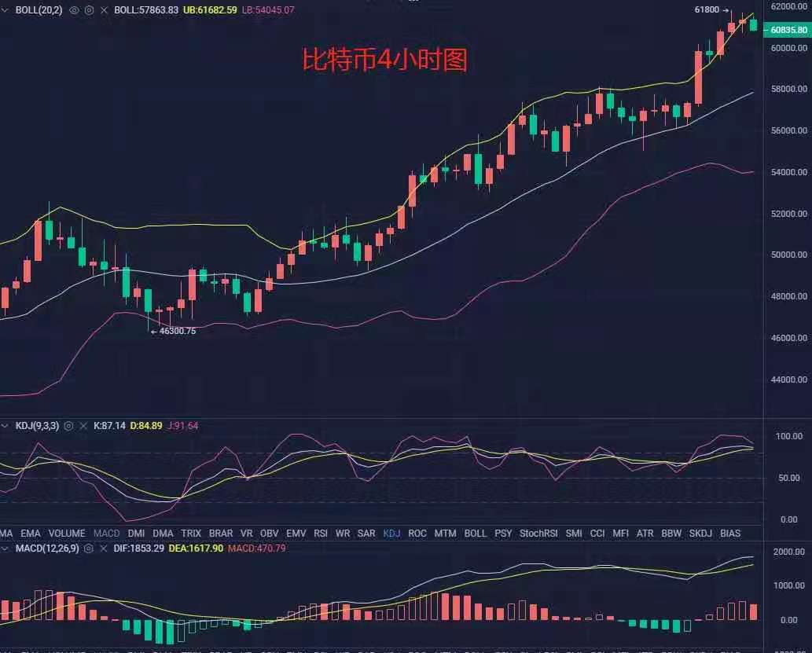Viewport: 812px width, 653px height.
Task: Select the RSI indicator from the indicator bar
Action: pyautogui.click(x=320, y=533)
